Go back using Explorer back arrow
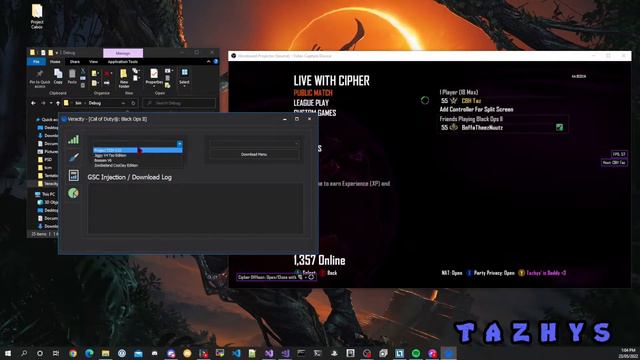640x360 pixels. click(x=33, y=103)
